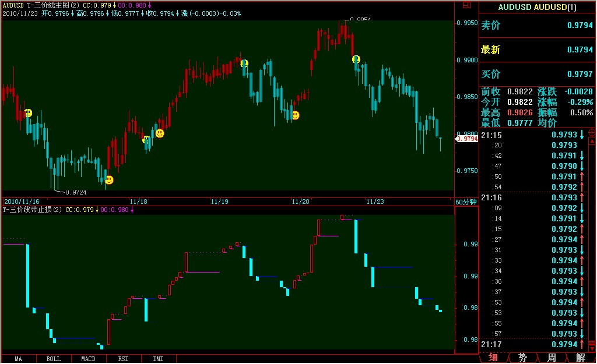Viewport: 597px width, 364px height.
Task: Click the tick list scroll-up arrow
Action: tap(592, 141)
